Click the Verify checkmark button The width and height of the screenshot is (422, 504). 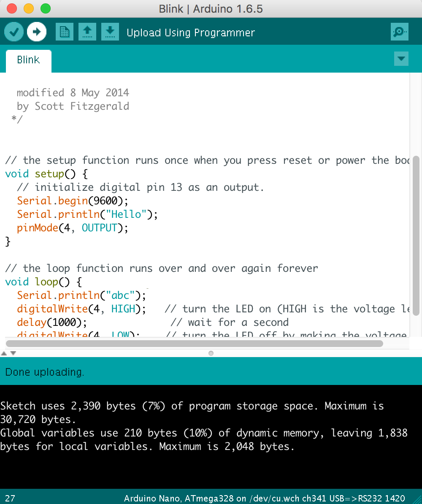pos(14,32)
